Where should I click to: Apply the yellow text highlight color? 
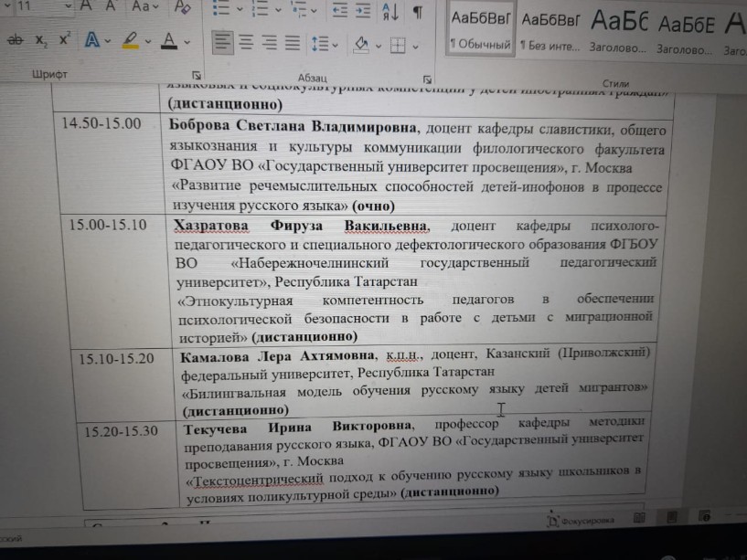pos(130,41)
